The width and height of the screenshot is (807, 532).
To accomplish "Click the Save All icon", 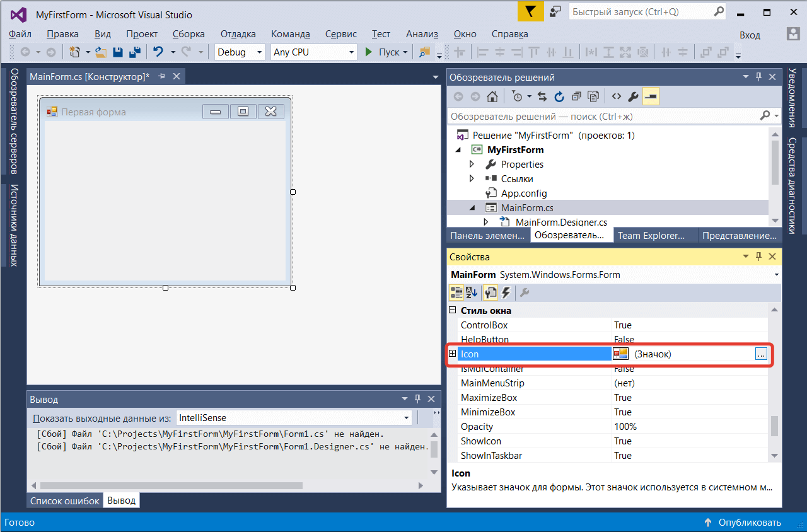I will tap(134, 52).
